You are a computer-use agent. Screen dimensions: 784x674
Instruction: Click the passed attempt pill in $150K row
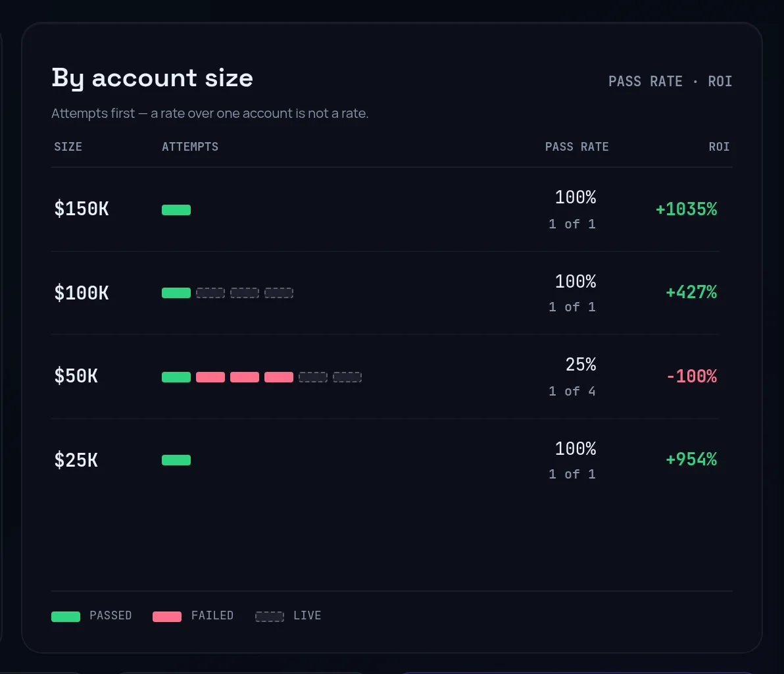click(x=176, y=210)
